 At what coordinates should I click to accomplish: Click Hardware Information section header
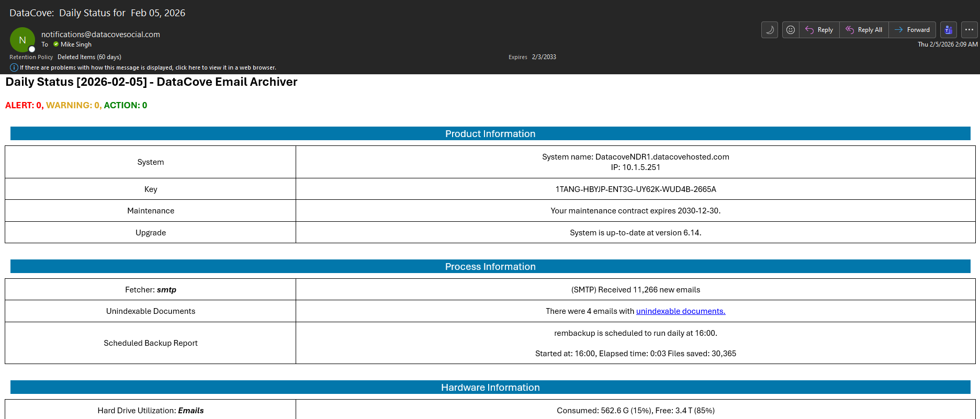(x=490, y=388)
